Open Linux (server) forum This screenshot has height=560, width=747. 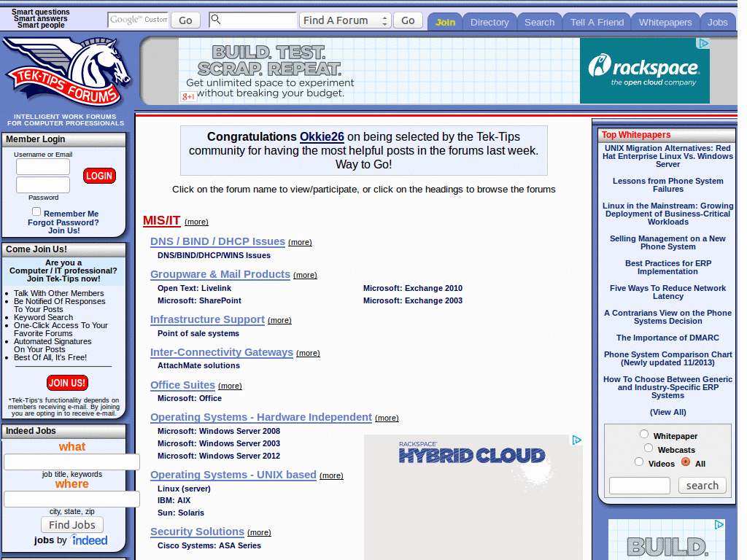(x=184, y=489)
